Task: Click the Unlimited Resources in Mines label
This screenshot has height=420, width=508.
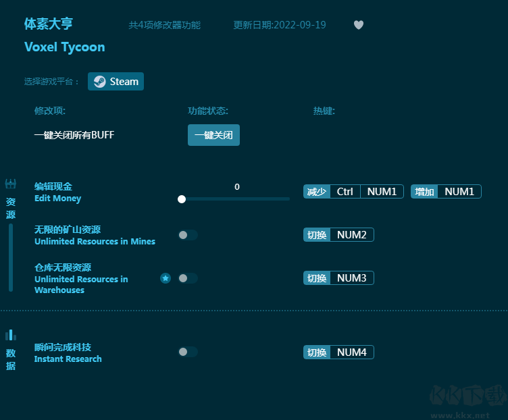Action: click(x=95, y=242)
